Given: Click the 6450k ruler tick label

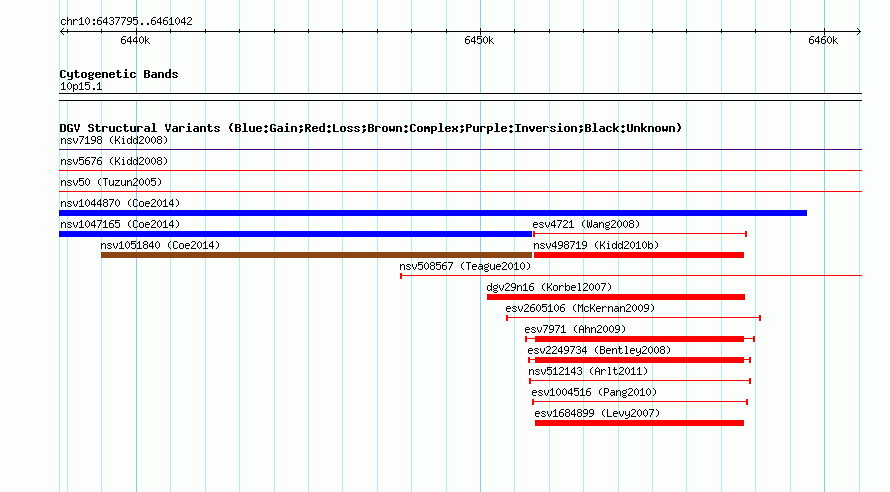Looking at the screenshot, I should tap(479, 40).
